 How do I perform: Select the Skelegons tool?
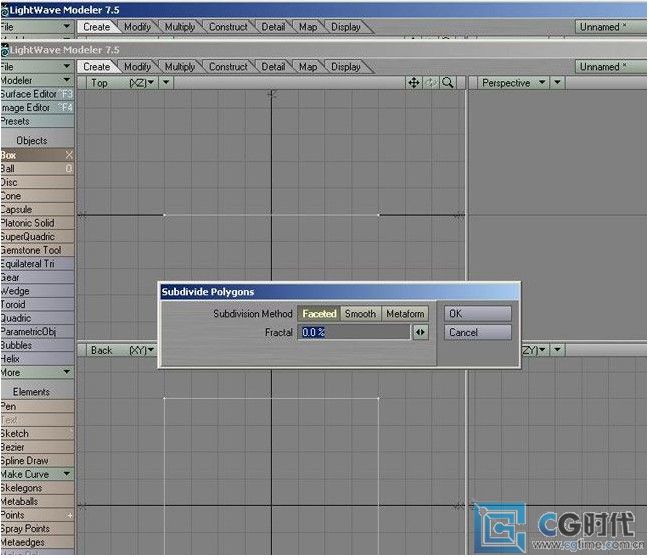[x=37, y=488]
